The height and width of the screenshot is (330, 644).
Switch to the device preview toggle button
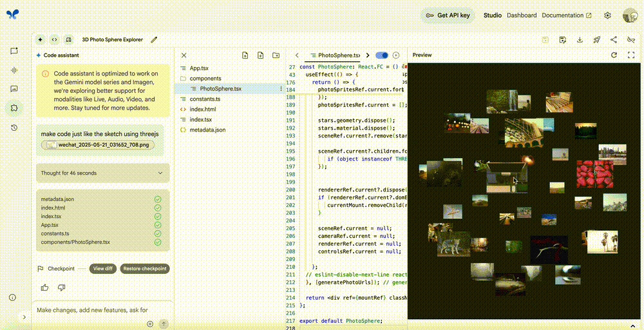click(x=68, y=40)
